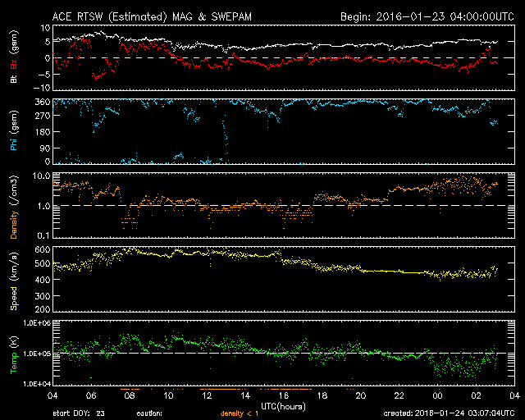Screen dimensions: 525x420
Task: Click the '-5' tick on the Bt Bz axis
Action: point(44,74)
